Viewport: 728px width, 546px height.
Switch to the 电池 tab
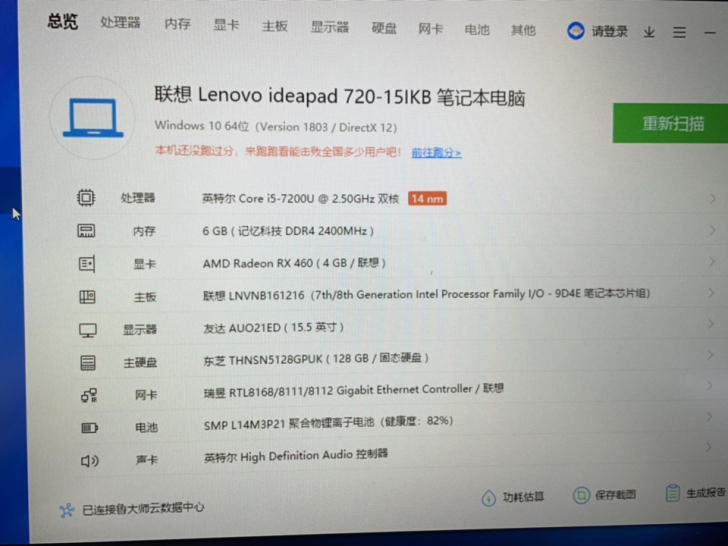pos(477,30)
